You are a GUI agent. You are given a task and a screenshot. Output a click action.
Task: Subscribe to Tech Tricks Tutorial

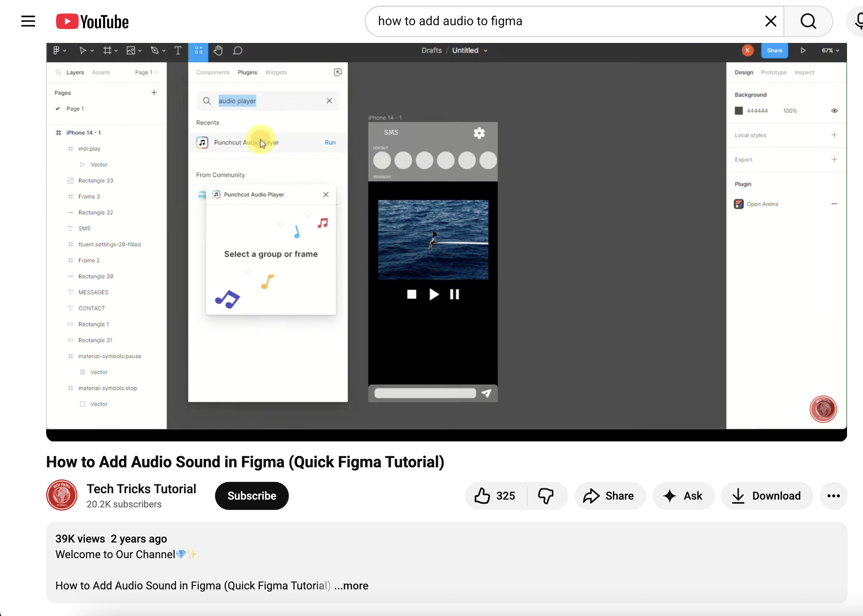tap(252, 496)
